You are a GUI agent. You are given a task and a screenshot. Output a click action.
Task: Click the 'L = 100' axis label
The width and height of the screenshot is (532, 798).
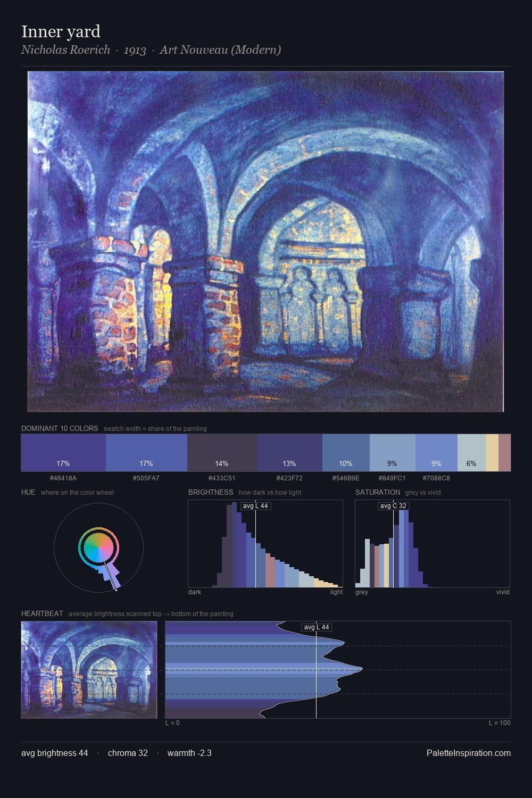point(500,723)
